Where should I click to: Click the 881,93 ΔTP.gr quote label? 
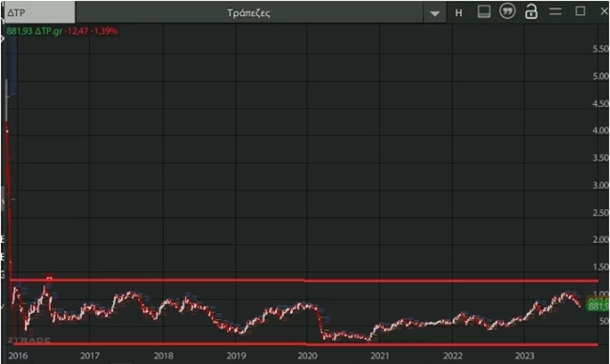coord(34,31)
